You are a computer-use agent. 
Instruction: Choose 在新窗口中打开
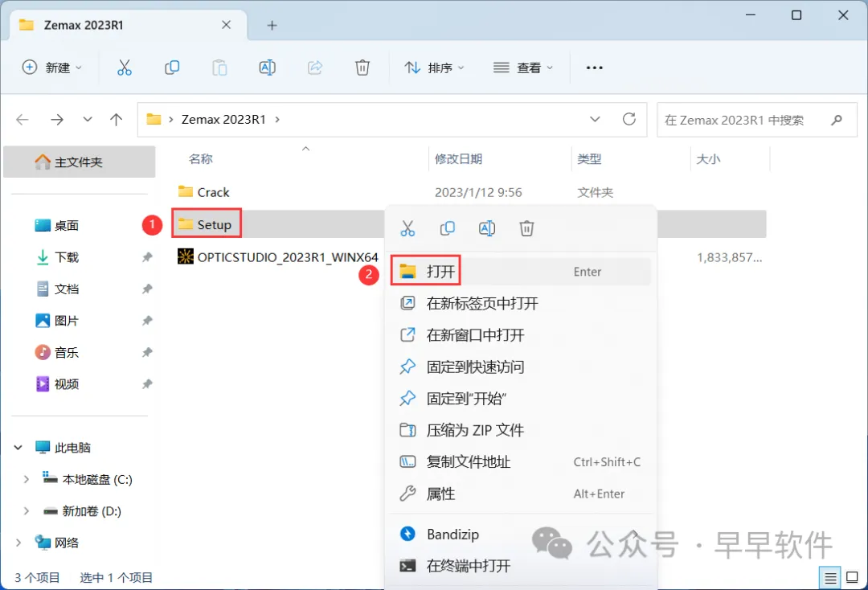click(x=520, y=335)
